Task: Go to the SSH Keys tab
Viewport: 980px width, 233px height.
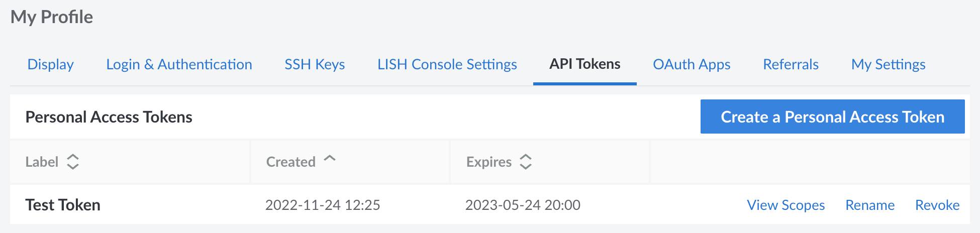Action: tap(315, 64)
